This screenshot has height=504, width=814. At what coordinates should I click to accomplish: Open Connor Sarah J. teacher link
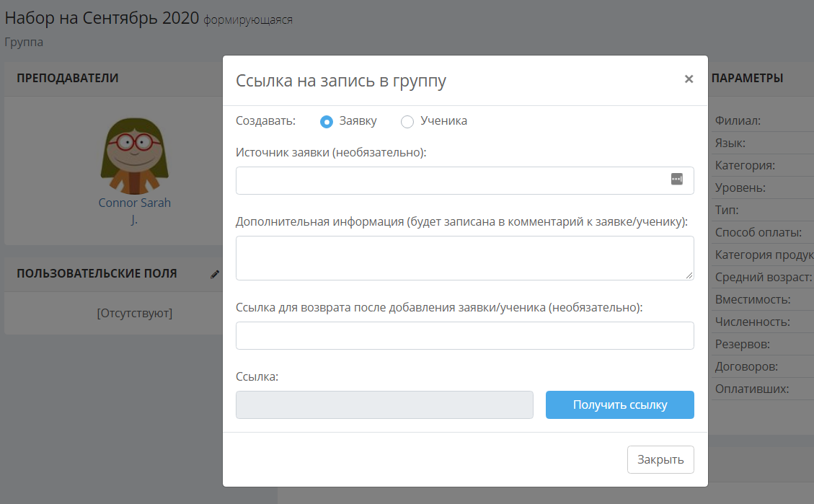click(x=134, y=211)
